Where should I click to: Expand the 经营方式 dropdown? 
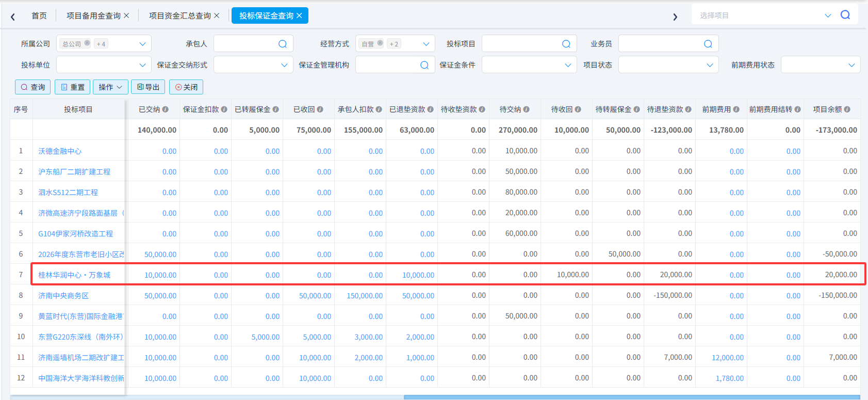click(x=427, y=44)
